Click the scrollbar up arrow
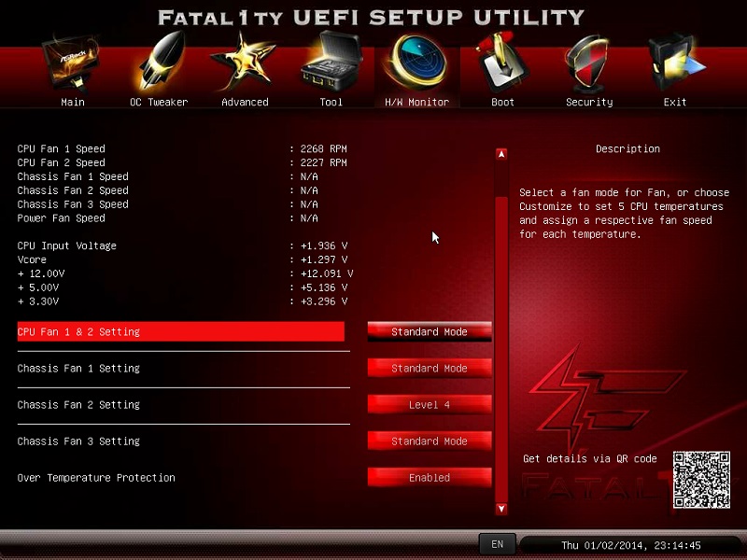This screenshot has width=747, height=560. [501, 154]
